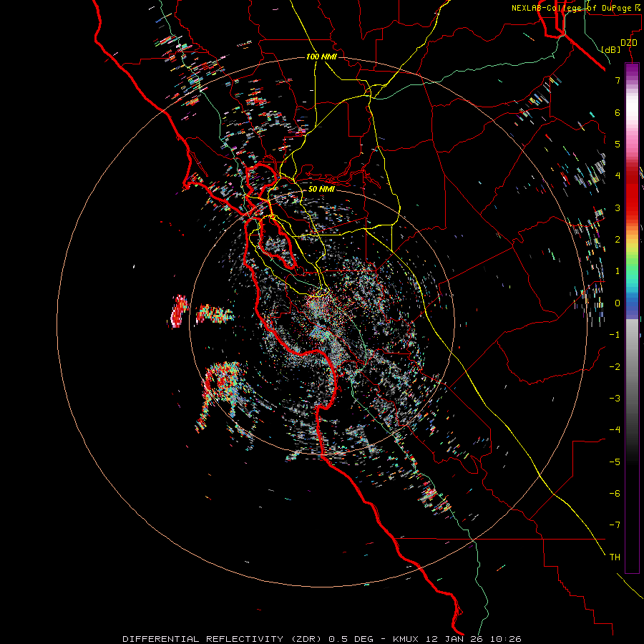The height and width of the screenshot is (644, 644).
Task: Select the "6" value on the dB scale
Action: point(618,112)
